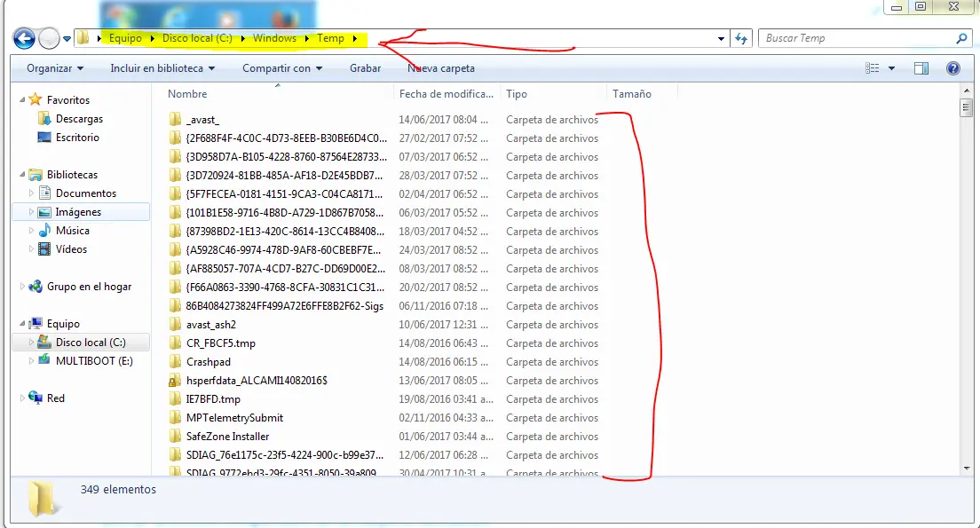Screen dimensions: 980x528
Task: Open the help question mark icon
Action: [x=952, y=68]
